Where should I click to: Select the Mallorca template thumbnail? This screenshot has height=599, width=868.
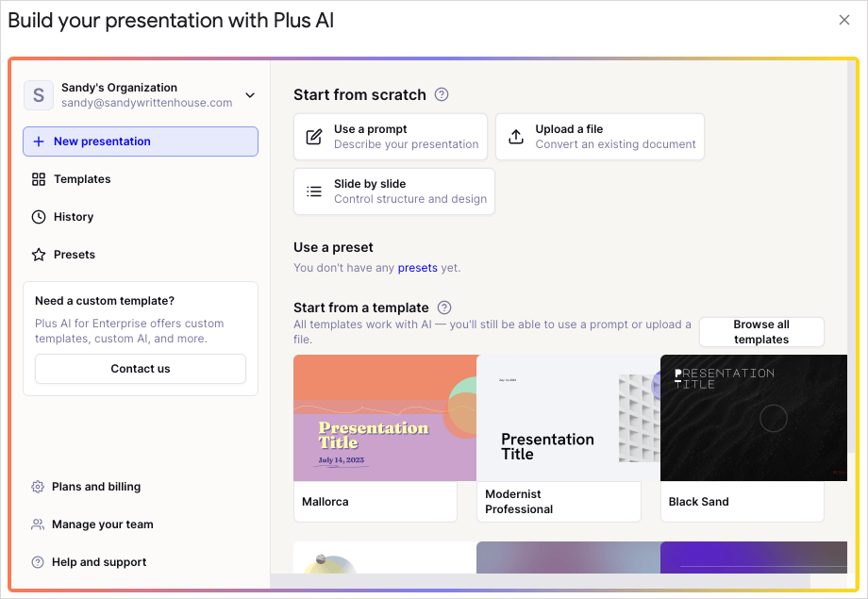click(x=385, y=418)
